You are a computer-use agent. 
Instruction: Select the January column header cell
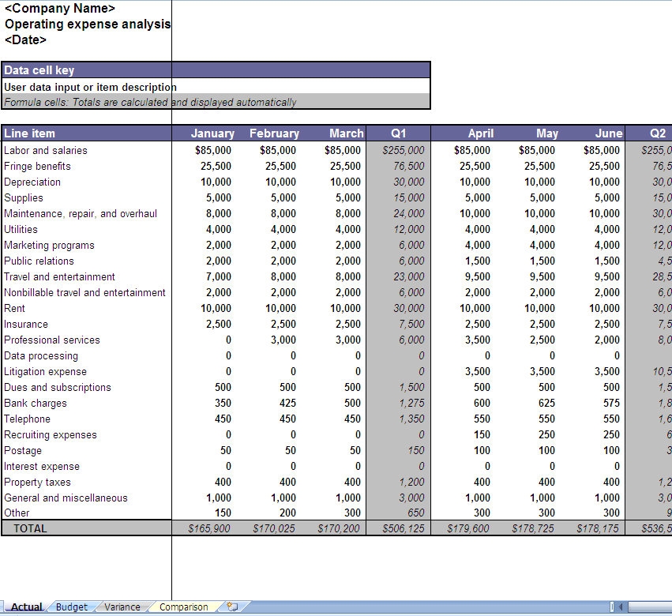212,133
